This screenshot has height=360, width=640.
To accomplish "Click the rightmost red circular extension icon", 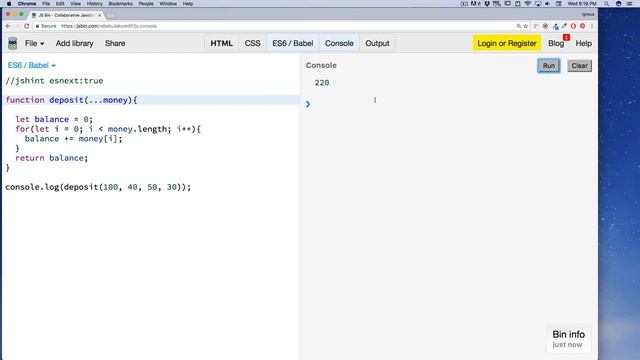I will pyautogui.click(x=582, y=26).
